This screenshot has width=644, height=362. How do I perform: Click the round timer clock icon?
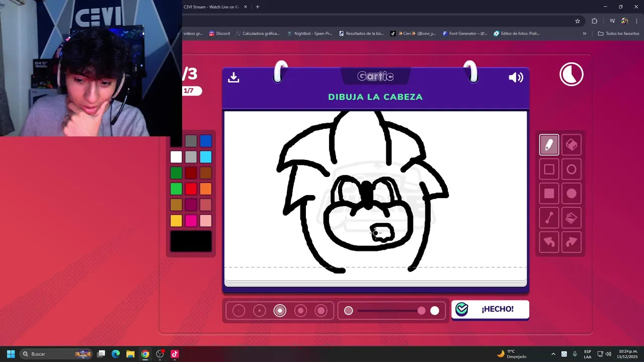pyautogui.click(x=572, y=74)
